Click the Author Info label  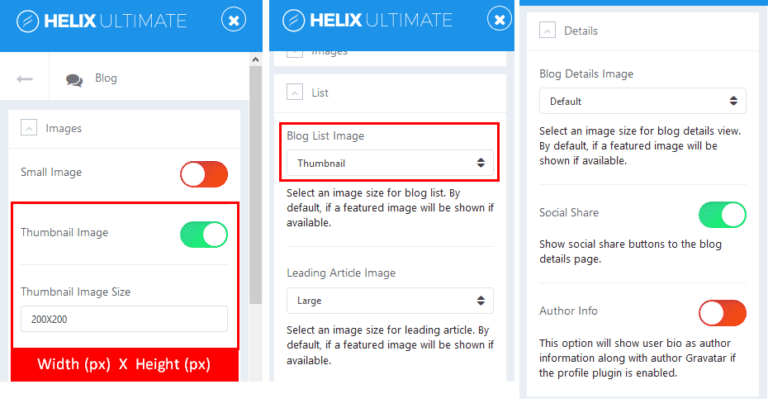click(x=568, y=311)
